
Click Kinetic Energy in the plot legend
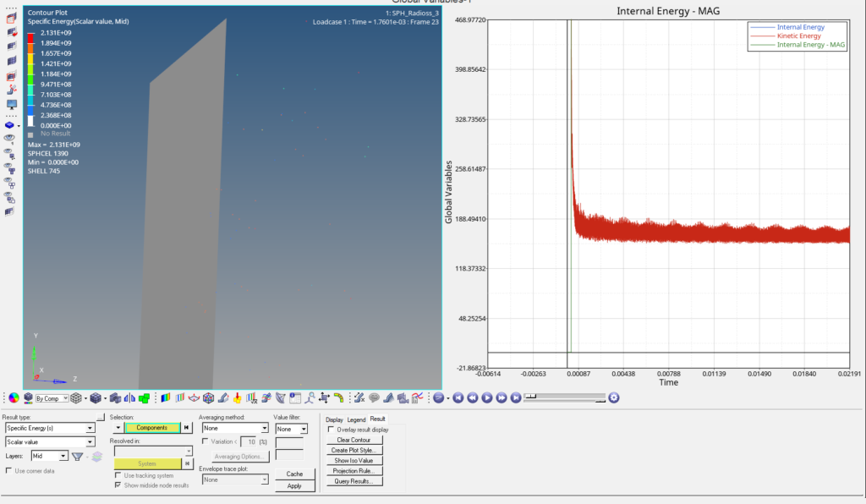798,36
